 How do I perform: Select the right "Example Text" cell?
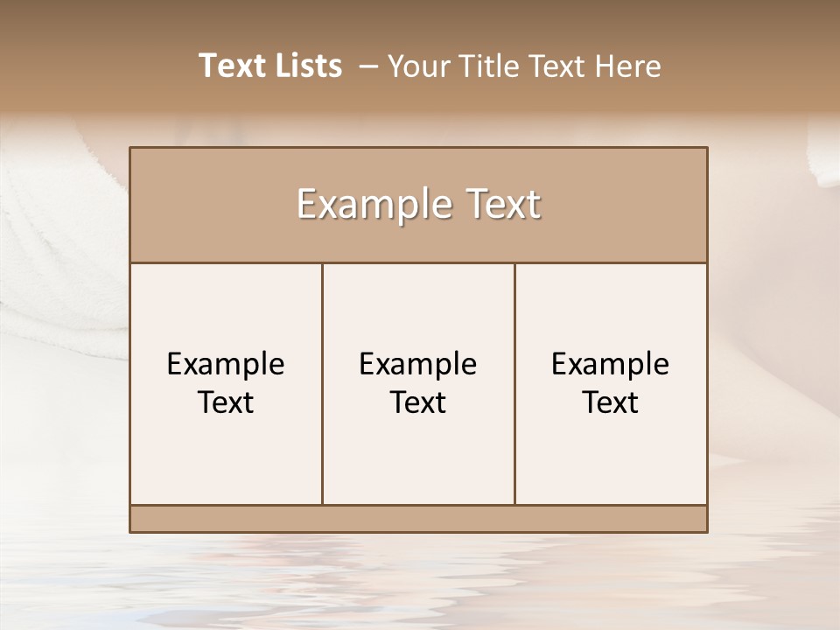coord(611,384)
